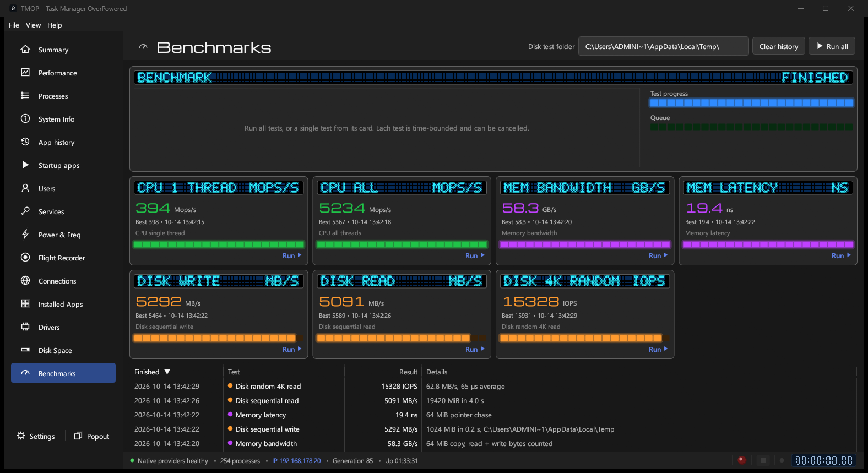
Task: Open the System Info icon
Action: [x=25, y=119]
